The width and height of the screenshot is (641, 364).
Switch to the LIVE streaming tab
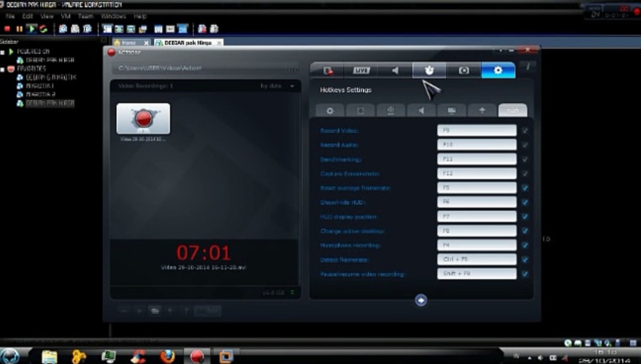click(x=361, y=70)
